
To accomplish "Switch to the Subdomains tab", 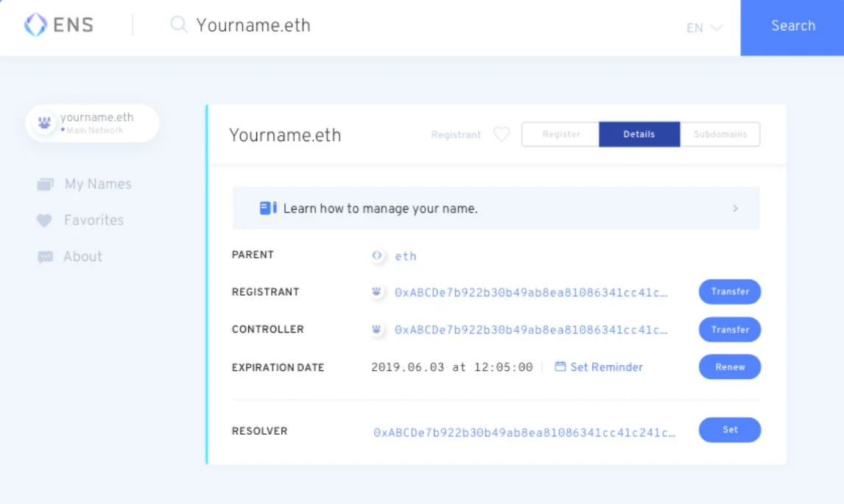I will (720, 134).
